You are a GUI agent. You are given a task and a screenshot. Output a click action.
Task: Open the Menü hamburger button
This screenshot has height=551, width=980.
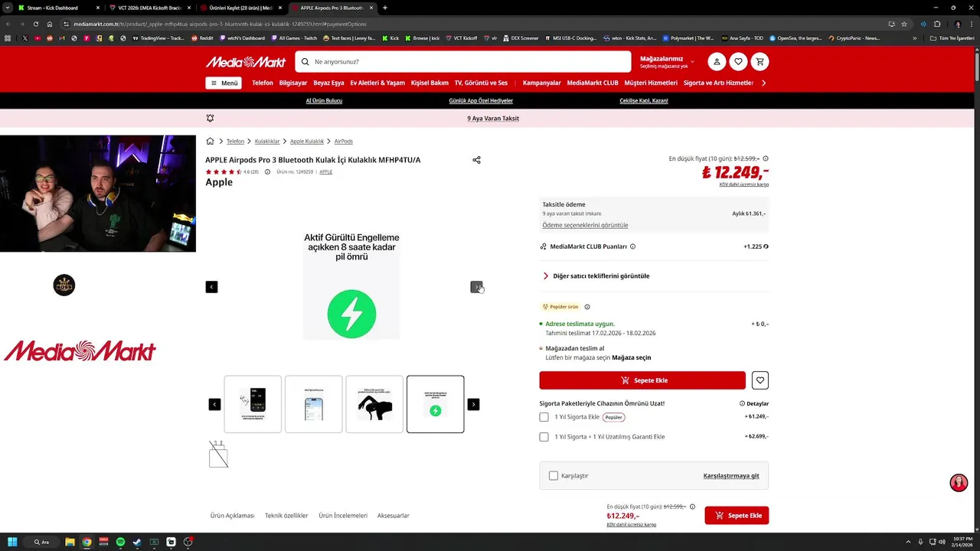point(223,83)
